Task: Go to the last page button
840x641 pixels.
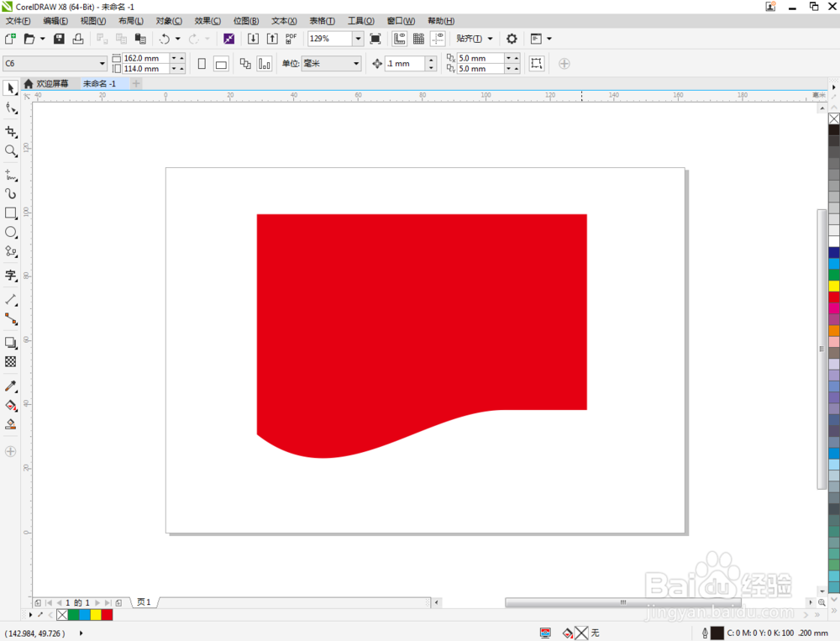Action: click(108, 602)
